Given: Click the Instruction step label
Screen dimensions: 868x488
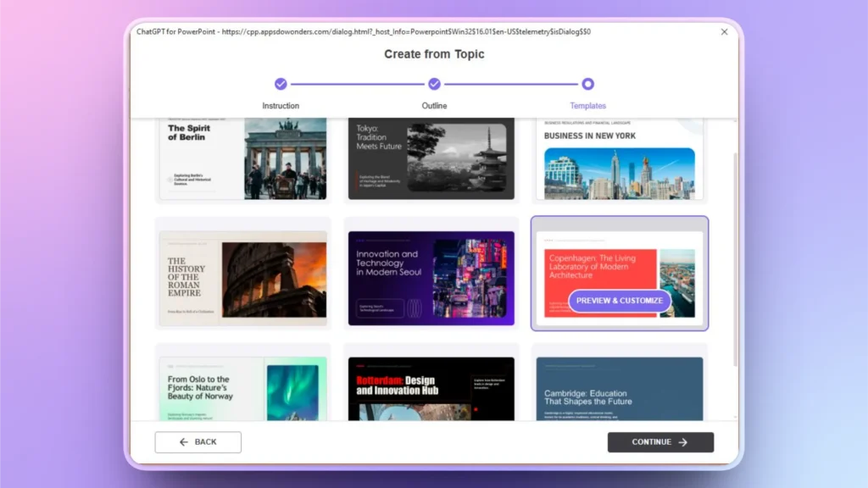Looking at the screenshot, I should tap(281, 105).
